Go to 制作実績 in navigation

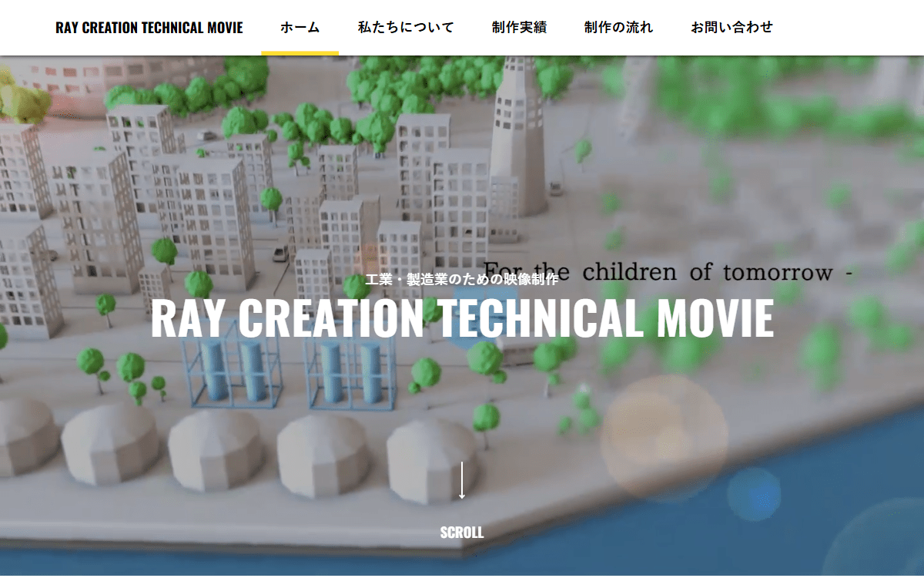(x=519, y=28)
